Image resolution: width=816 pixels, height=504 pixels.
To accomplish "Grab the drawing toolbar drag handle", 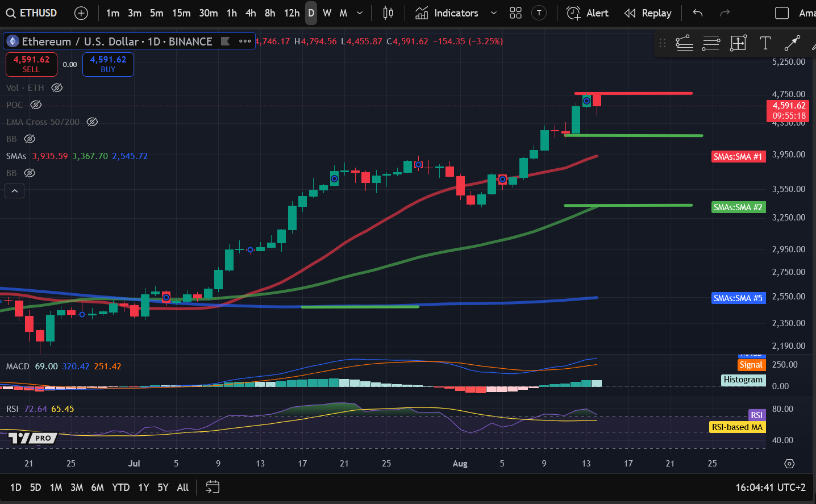I will [x=663, y=43].
